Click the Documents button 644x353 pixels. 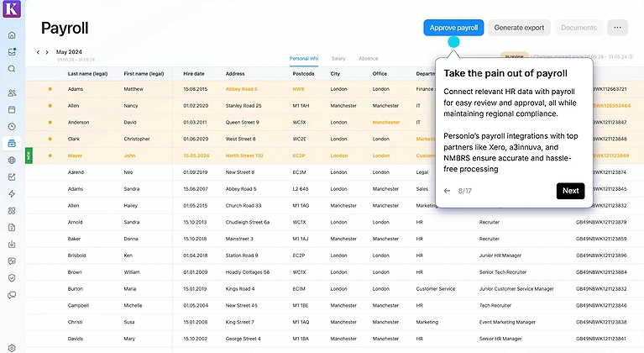pos(579,28)
